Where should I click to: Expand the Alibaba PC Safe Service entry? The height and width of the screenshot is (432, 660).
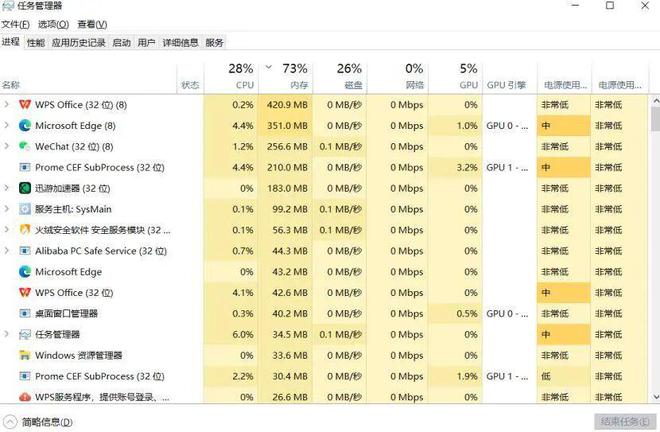point(6,251)
